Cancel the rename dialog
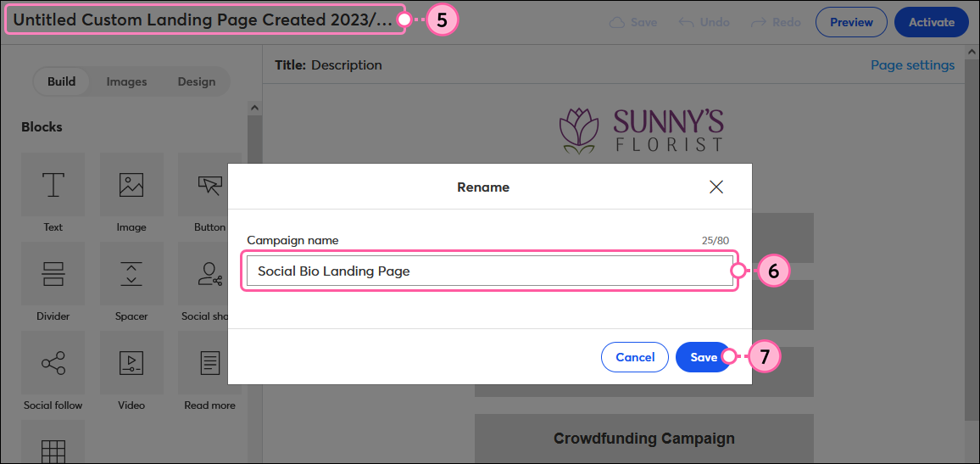Image resolution: width=980 pixels, height=464 pixels. 635,357
